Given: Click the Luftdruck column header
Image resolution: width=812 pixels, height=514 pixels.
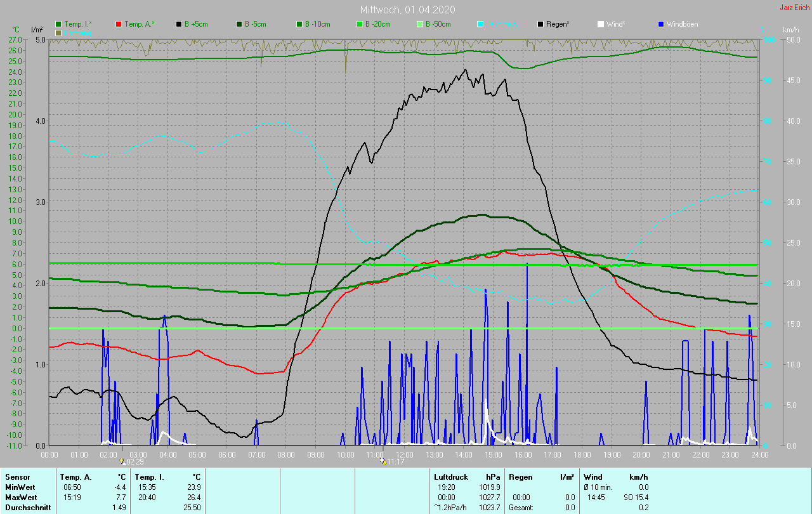Looking at the screenshot, I should pyautogui.click(x=450, y=477).
